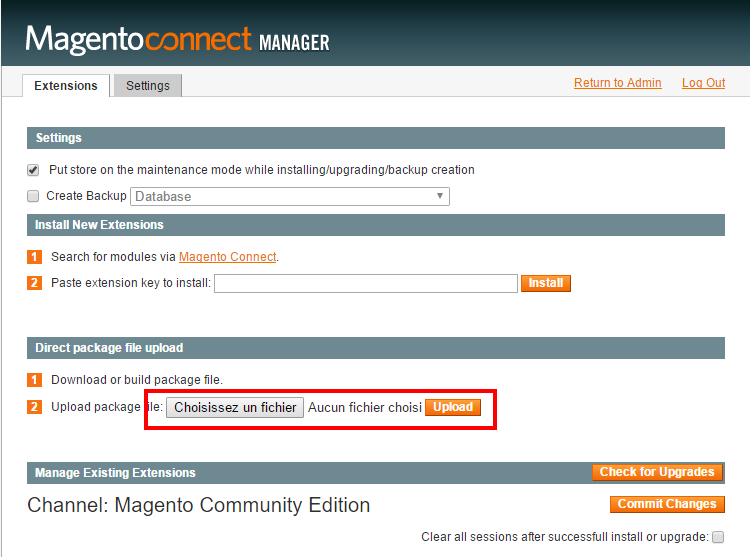750x557 pixels.
Task: Switch to the Settings tab
Action: [148, 86]
